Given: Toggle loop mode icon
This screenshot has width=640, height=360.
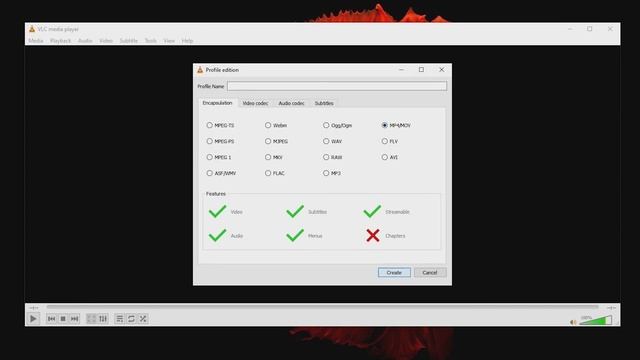Looking at the screenshot, I should [131, 318].
